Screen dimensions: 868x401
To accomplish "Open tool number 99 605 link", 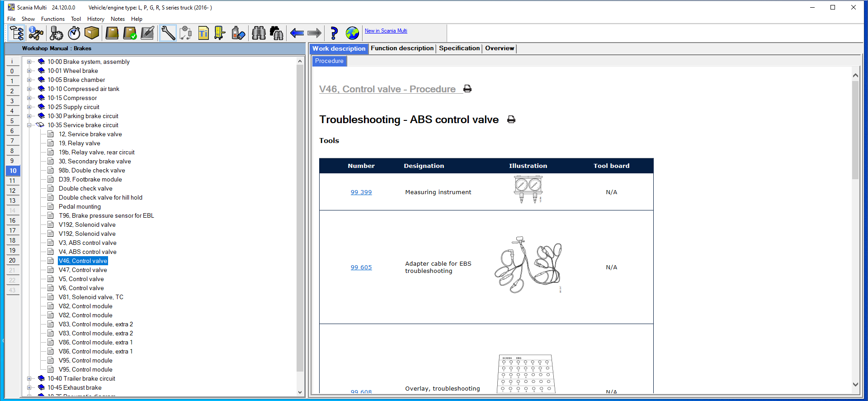I will (x=361, y=267).
